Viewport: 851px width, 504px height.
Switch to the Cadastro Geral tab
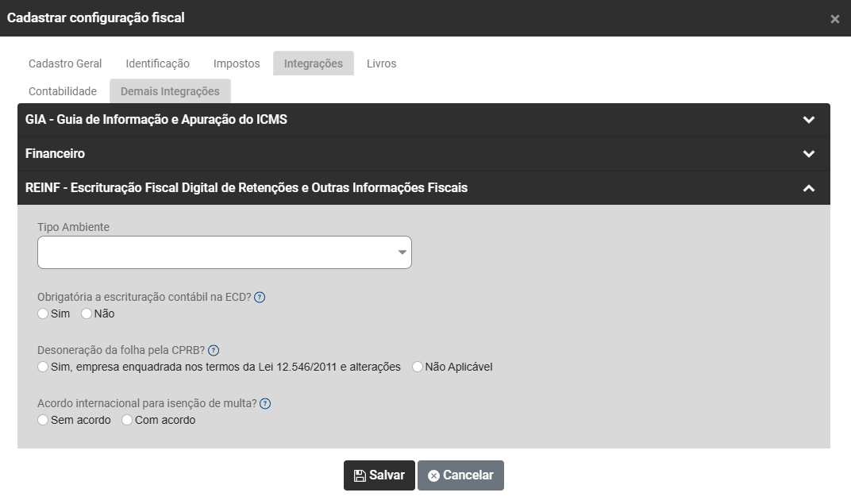click(65, 63)
